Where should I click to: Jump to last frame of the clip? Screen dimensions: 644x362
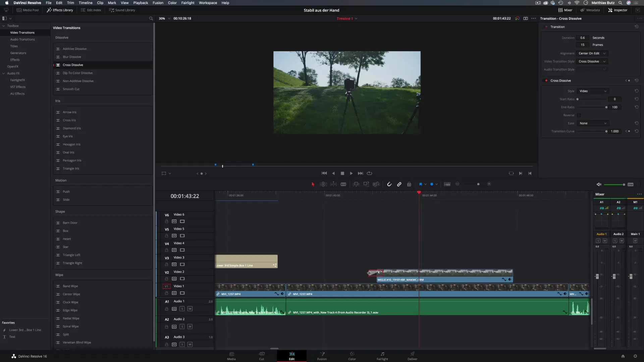[x=360, y=173]
